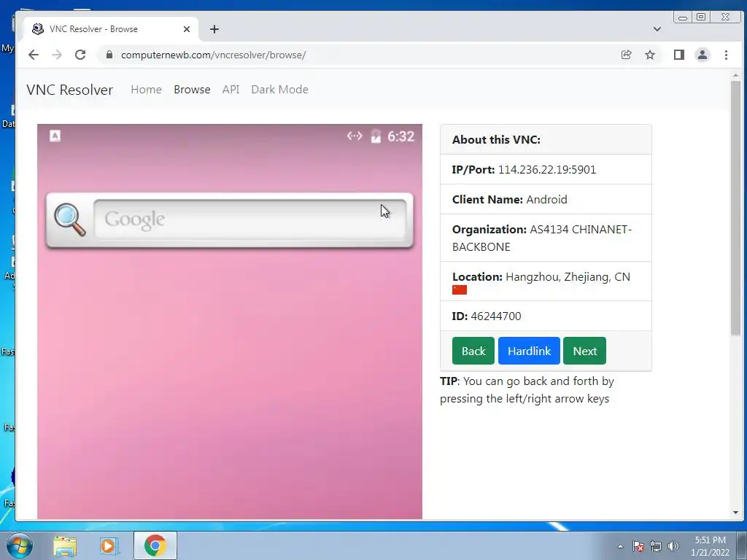Viewport: 747px width, 560px height.
Task: Click the browser back arrow
Action: 34,55
